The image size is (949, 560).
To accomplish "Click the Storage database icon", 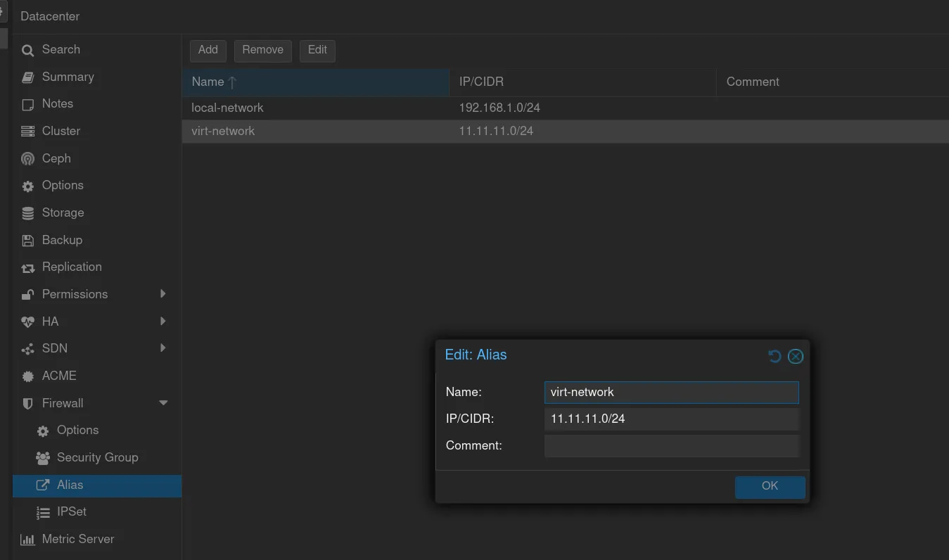I will click(27, 213).
